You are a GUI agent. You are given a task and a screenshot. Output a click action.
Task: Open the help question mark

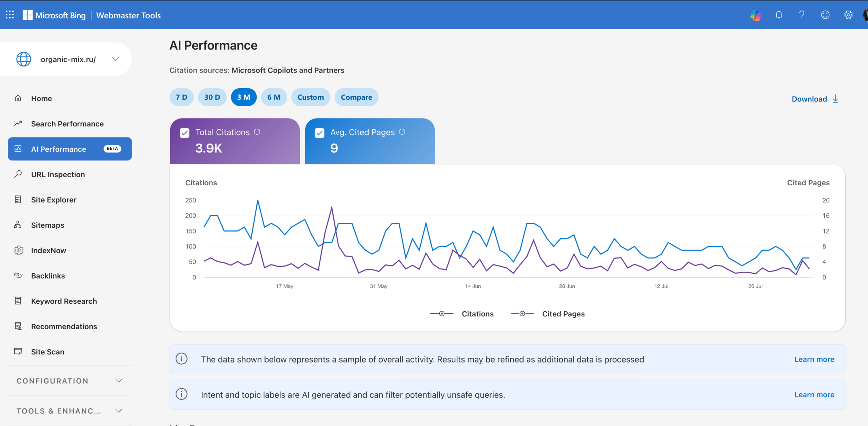tap(802, 15)
